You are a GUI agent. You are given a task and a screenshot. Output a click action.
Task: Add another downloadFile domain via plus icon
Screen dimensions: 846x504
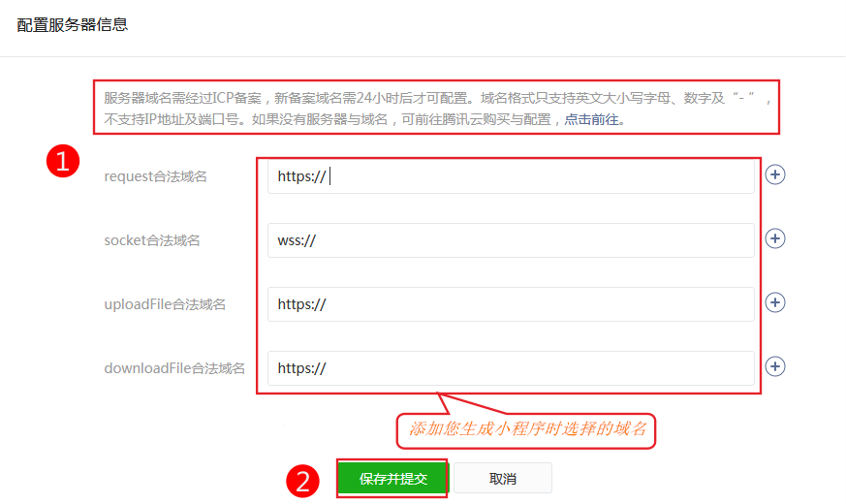point(775,366)
